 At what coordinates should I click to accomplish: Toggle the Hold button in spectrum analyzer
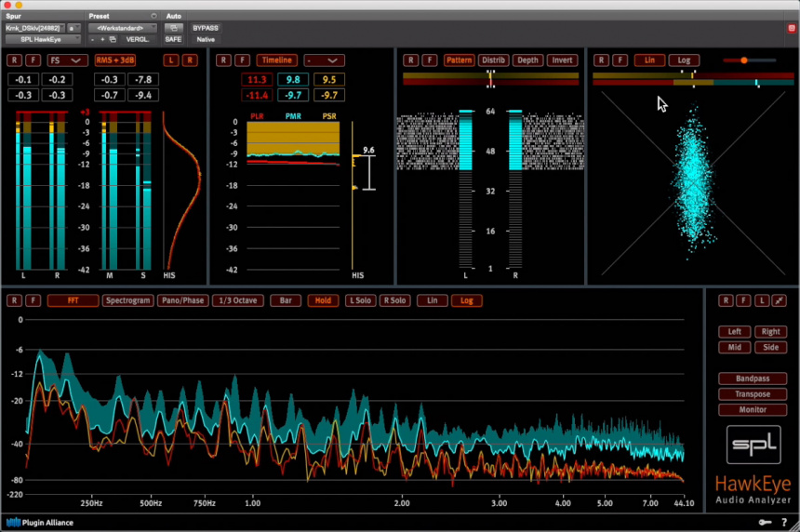click(x=323, y=300)
